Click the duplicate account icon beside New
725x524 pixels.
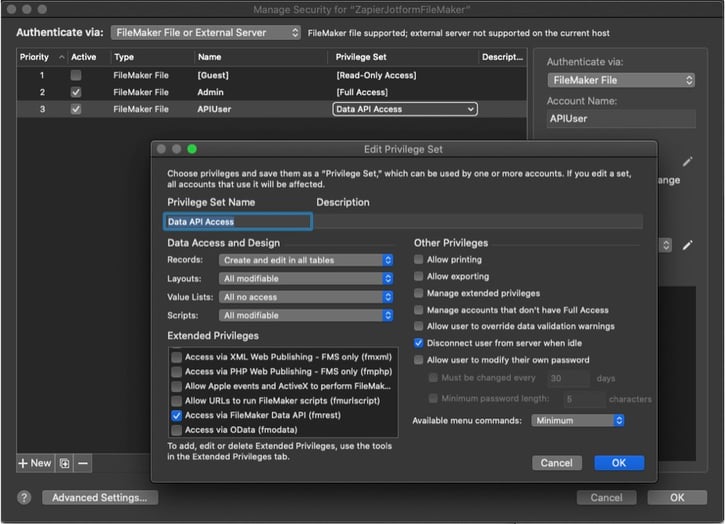(64, 463)
